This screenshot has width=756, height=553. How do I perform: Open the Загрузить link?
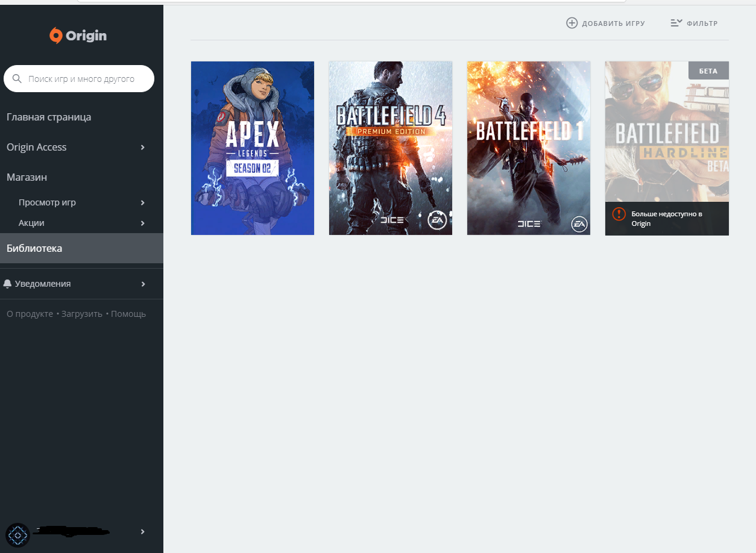click(81, 314)
